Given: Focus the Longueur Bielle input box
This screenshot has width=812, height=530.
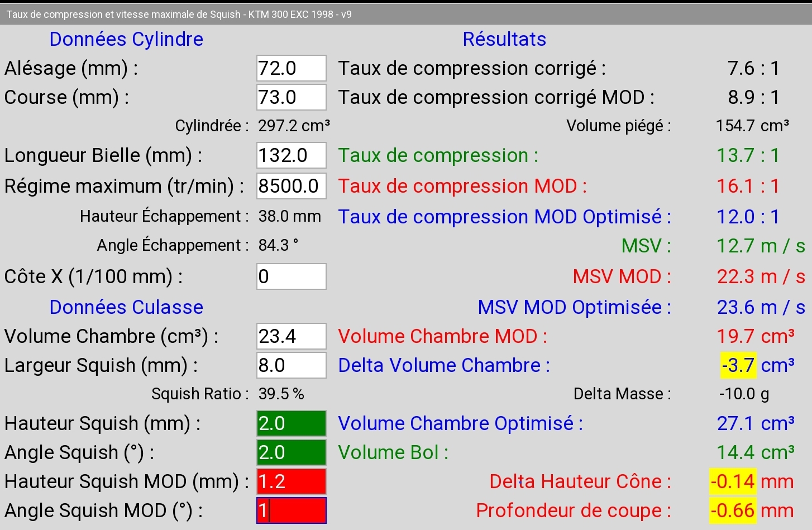Looking at the screenshot, I should [x=291, y=155].
